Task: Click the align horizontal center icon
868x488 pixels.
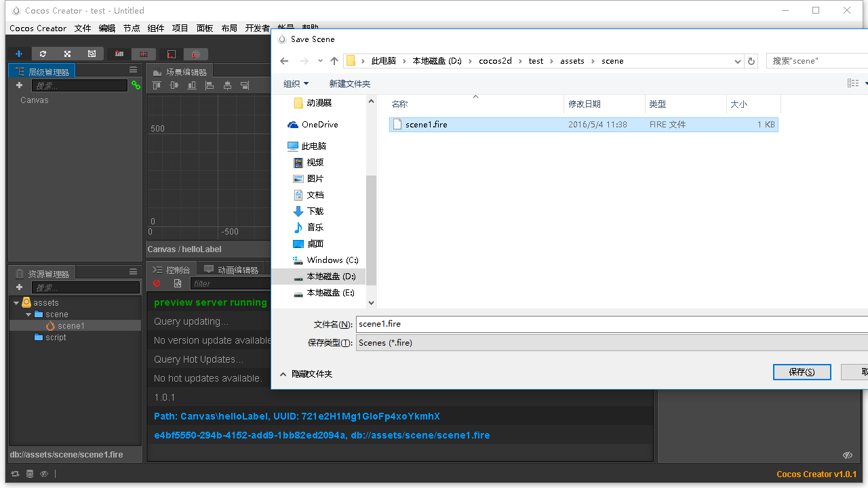Action: click(227, 85)
